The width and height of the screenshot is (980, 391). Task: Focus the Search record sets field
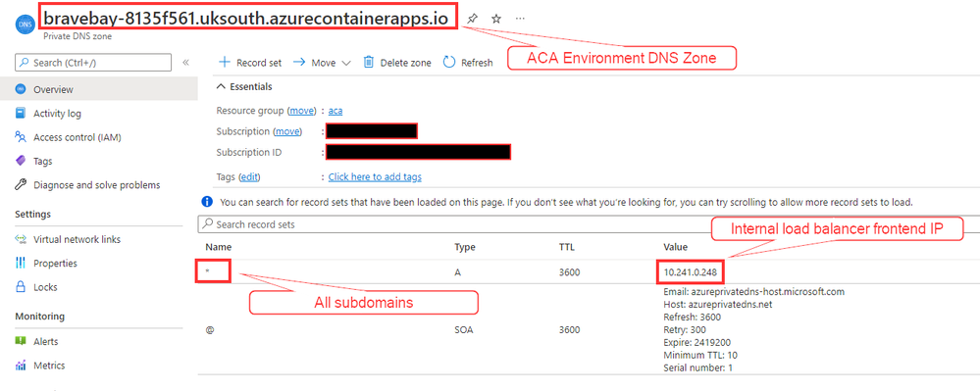pyautogui.click(x=589, y=224)
